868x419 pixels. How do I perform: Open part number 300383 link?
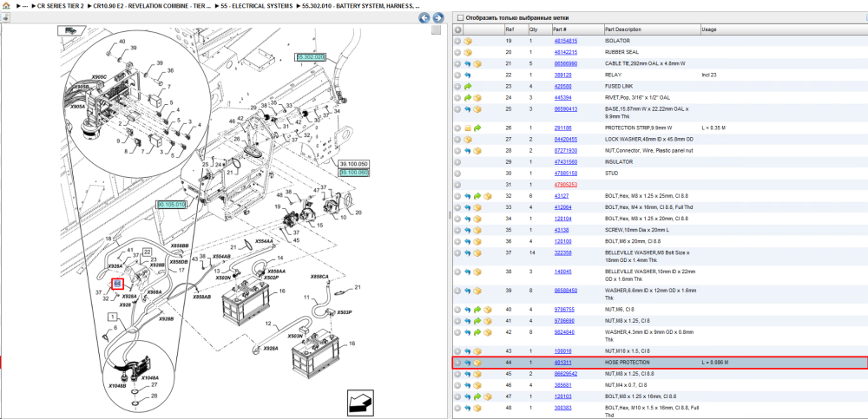pos(562,408)
